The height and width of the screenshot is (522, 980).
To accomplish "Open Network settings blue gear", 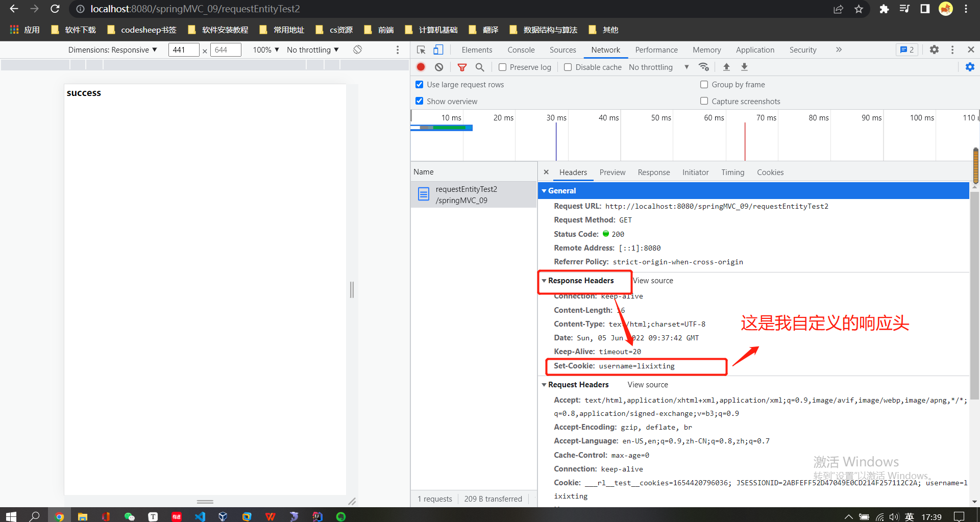I will tap(970, 67).
